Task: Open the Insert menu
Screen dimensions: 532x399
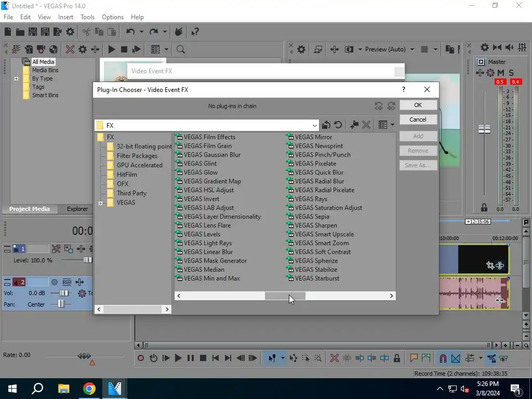Action: tap(65, 17)
